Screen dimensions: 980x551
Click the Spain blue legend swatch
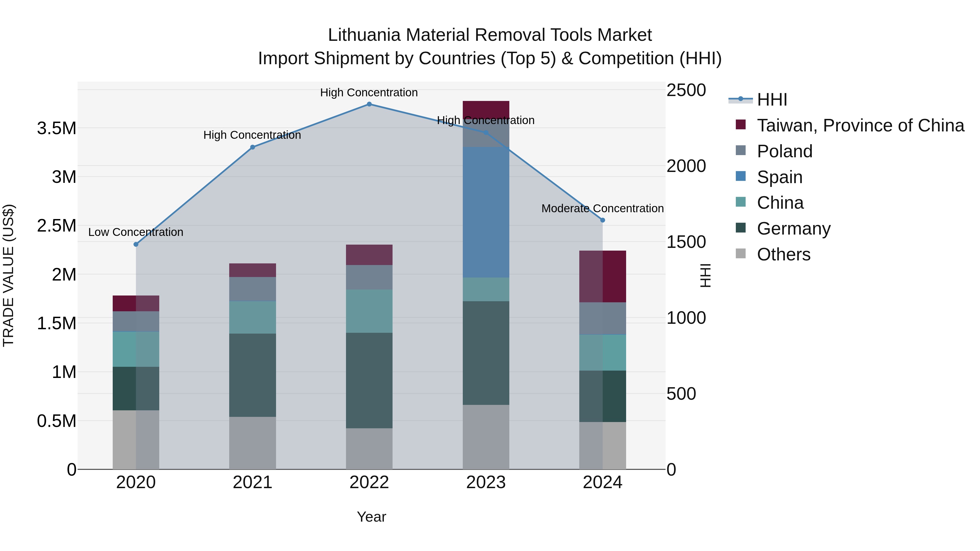[x=741, y=176]
